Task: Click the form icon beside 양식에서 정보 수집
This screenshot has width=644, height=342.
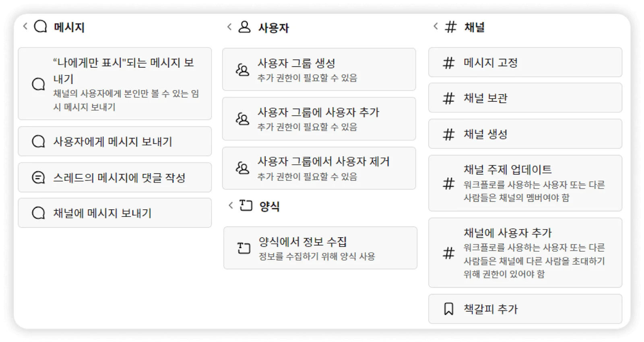Action: tap(244, 248)
